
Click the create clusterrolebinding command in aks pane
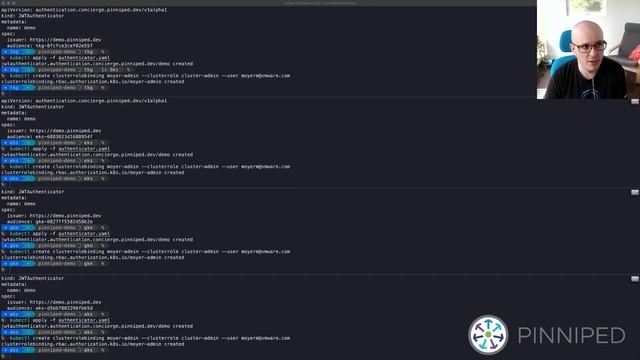point(150,338)
